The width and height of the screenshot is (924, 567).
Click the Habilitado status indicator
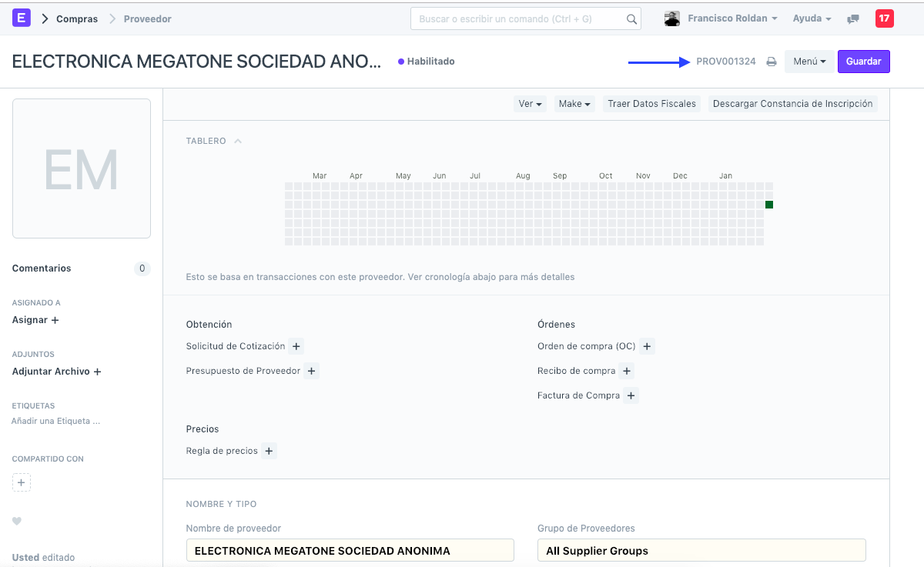427,62
